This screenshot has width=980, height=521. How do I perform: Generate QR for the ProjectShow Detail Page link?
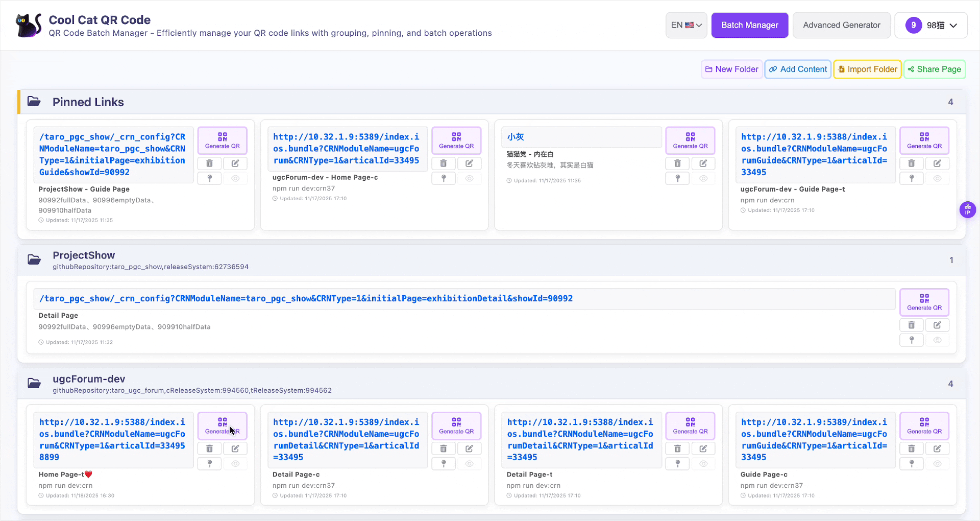[924, 302]
